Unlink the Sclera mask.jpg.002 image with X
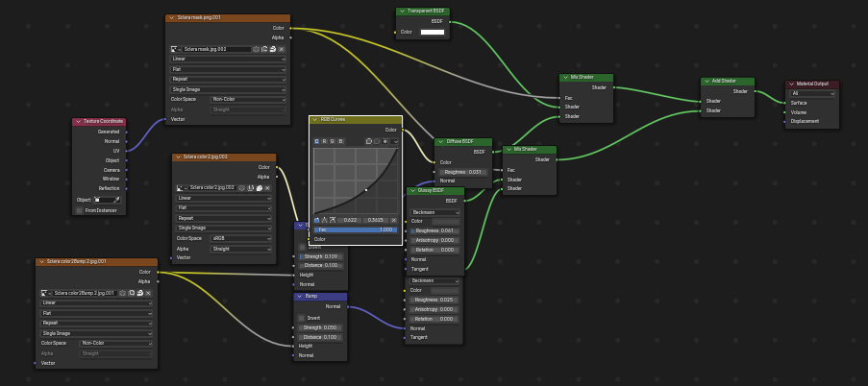868x386 pixels. coord(282,49)
